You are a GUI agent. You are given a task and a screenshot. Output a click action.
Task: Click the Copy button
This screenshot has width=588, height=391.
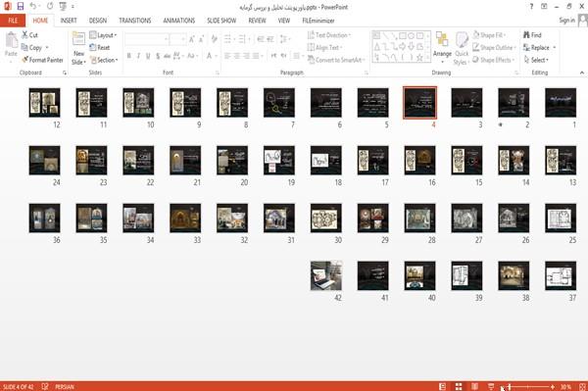[32, 48]
